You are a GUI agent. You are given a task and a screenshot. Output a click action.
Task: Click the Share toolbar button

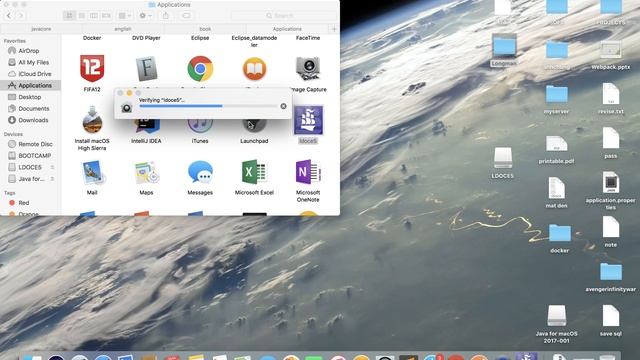[166, 16]
